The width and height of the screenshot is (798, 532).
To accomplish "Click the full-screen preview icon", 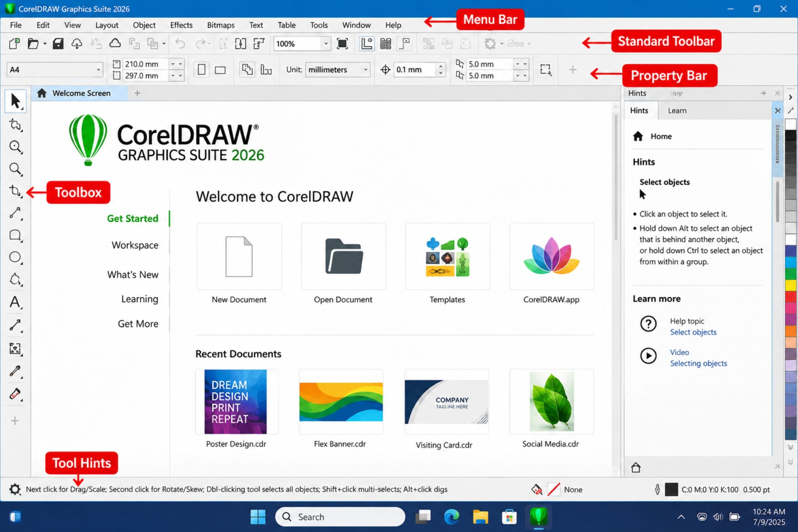I will coord(342,43).
